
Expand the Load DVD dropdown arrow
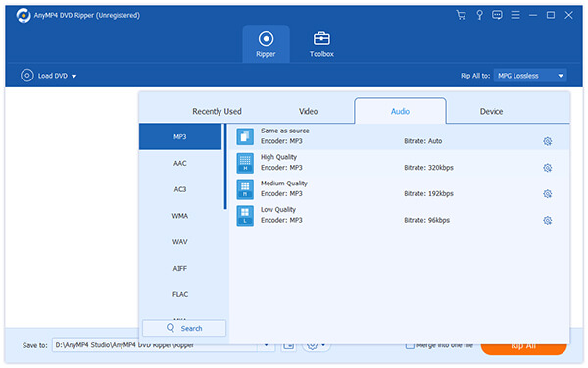[73, 76]
